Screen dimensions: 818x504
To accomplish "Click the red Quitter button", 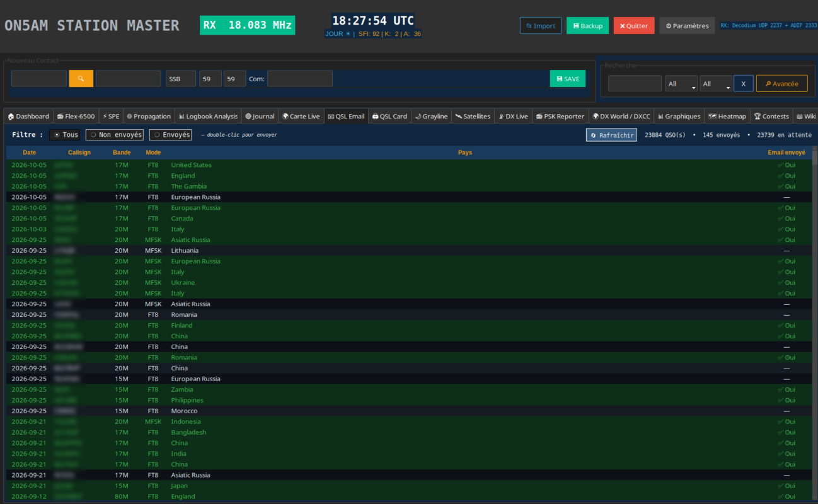I will click(634, 26).
